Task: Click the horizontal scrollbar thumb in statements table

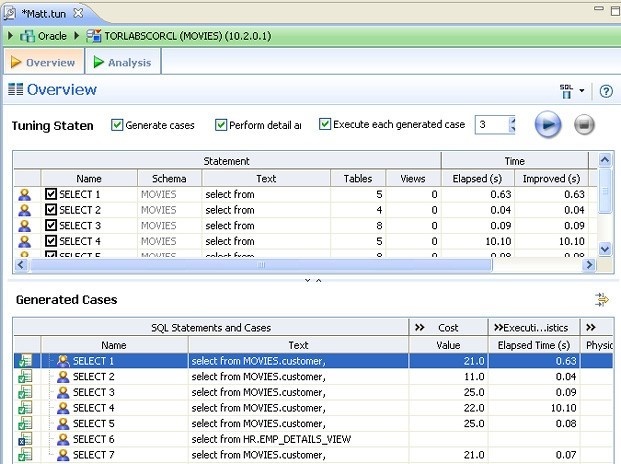Action: (261, 265)
